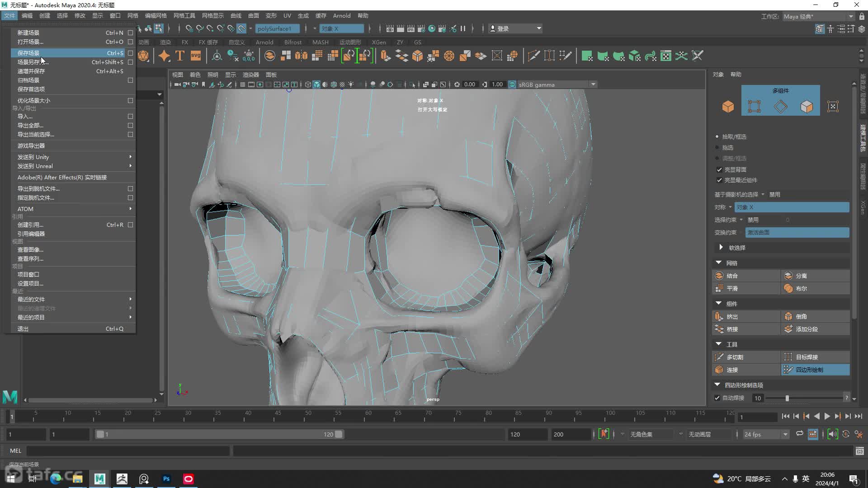Viewport: 868px width, 488px height.
Task: Select 拾取/框选 radio option
Action: [717, 136]
